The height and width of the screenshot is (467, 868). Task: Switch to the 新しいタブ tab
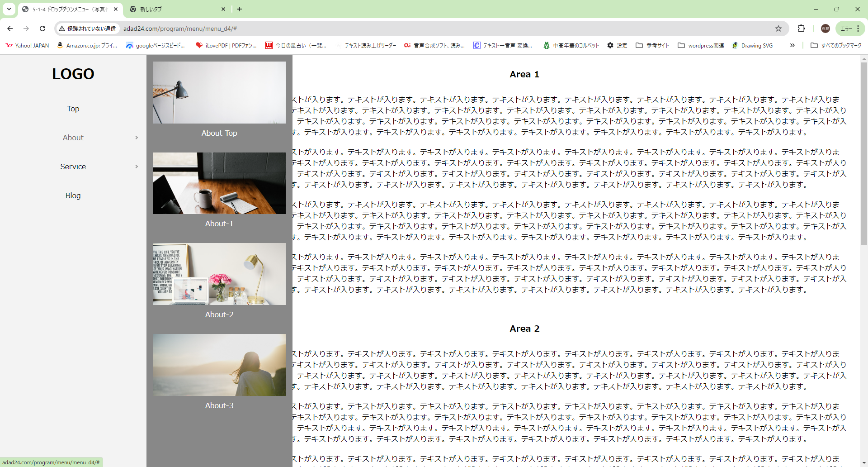tap(177, 9)
